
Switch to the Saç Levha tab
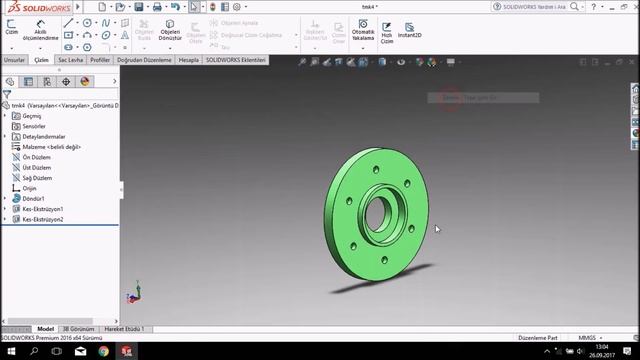(71, 60)
